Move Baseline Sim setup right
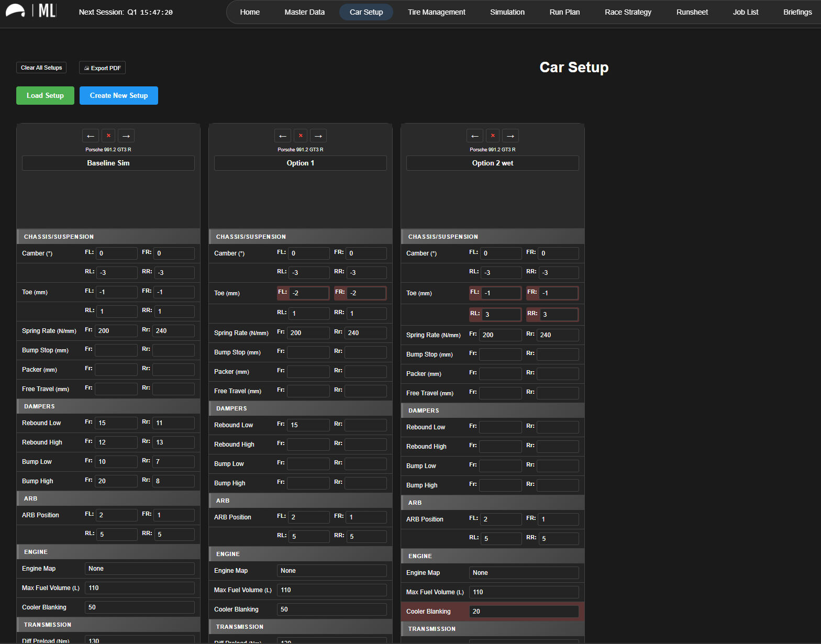The image size is (821, 644). click(x=126, y=136)
